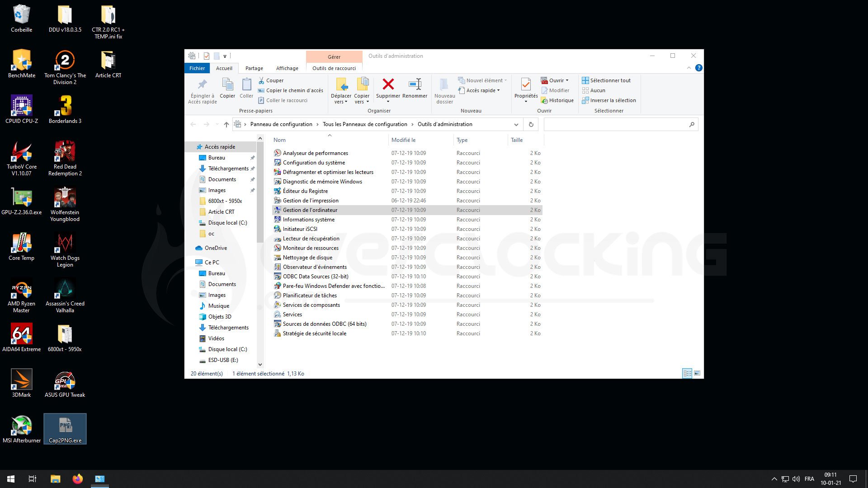Click the Renommer ribbon icon
868x488 pixels.
pyautogui.click(x=415, y=84)
